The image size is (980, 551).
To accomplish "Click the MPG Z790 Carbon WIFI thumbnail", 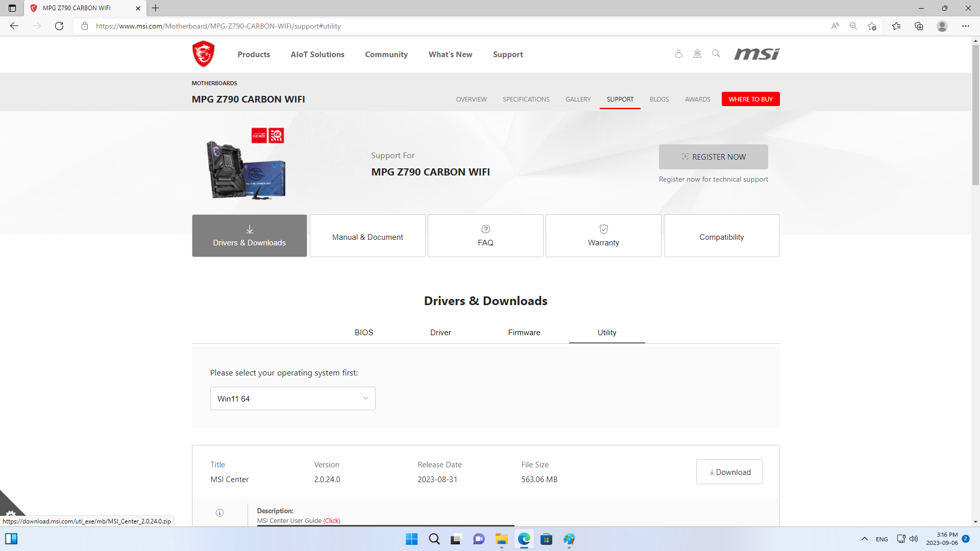I will pyautogui.click(x=246, y=167).
